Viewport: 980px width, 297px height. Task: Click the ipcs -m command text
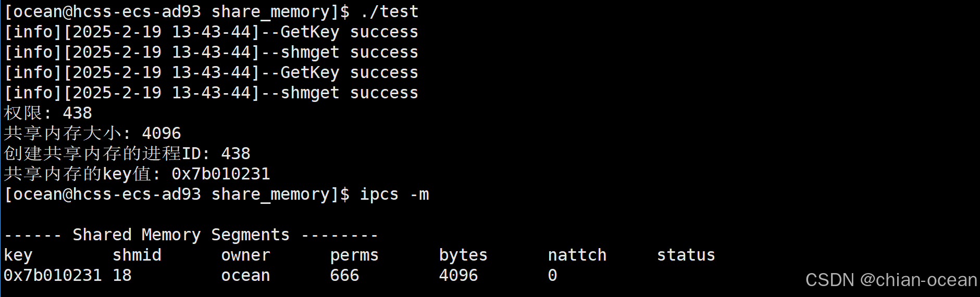tap(394, 195)
